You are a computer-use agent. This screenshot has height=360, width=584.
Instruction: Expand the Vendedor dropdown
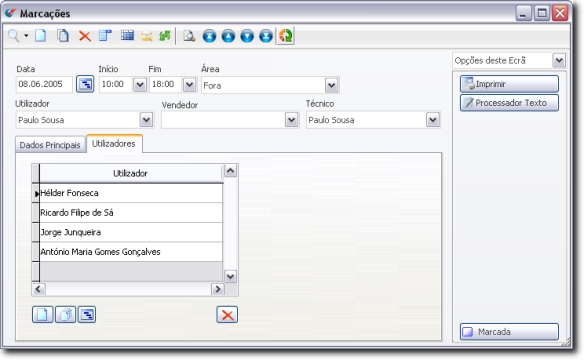coord(291,120)
